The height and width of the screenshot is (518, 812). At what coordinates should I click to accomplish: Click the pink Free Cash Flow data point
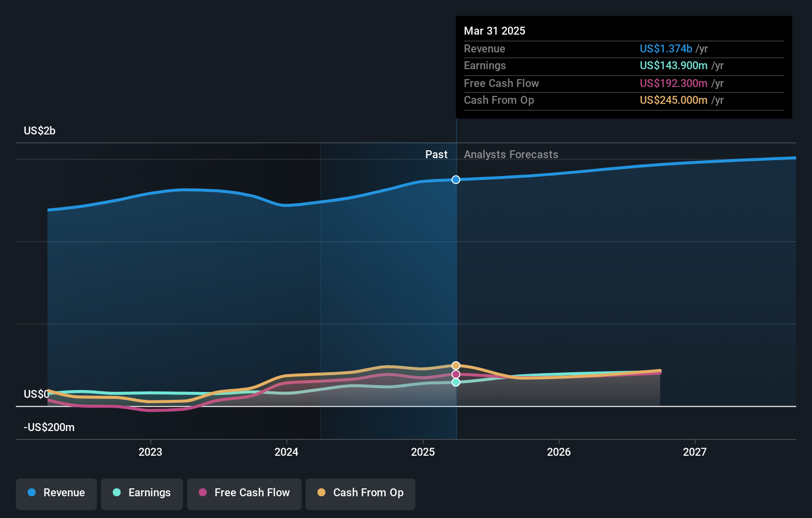[x=456, y=374]
